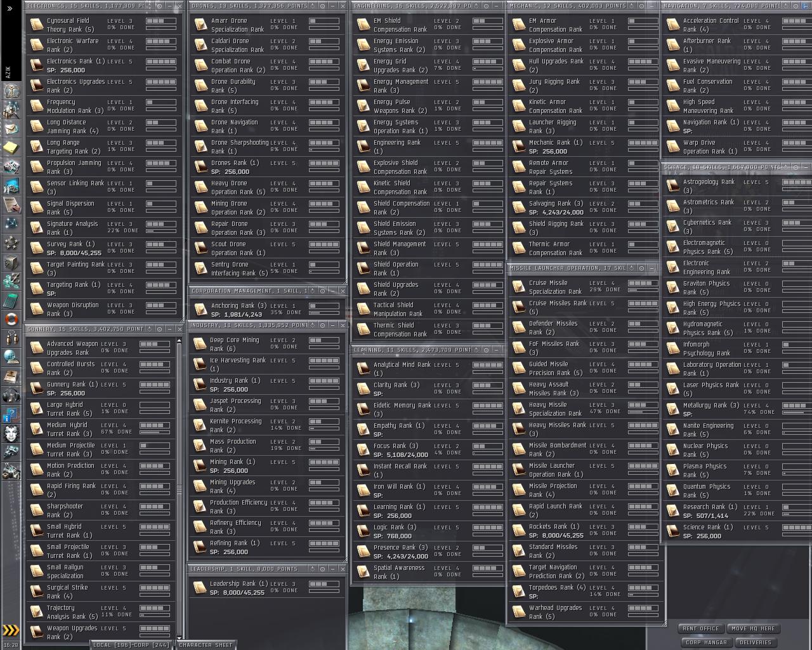This screenshot has width=812, height=650.
Task: Open the headphones jukebox icon
Action: [11, 395]
